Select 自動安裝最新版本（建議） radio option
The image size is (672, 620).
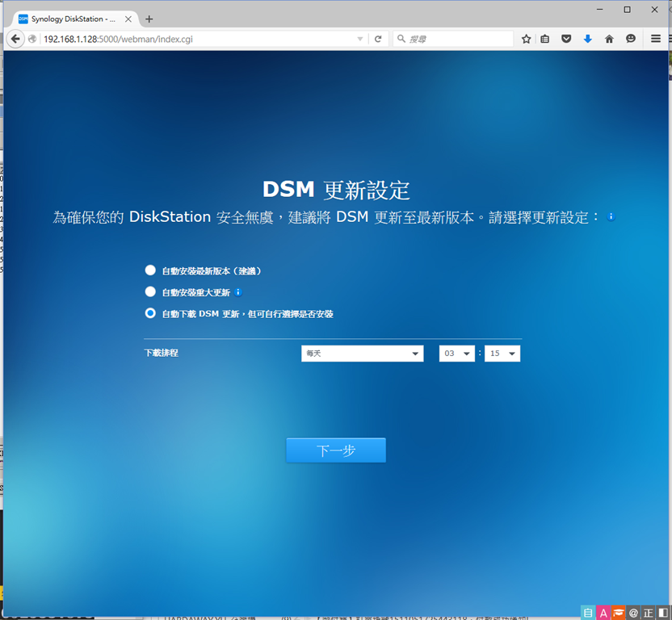tap(150, 270)
